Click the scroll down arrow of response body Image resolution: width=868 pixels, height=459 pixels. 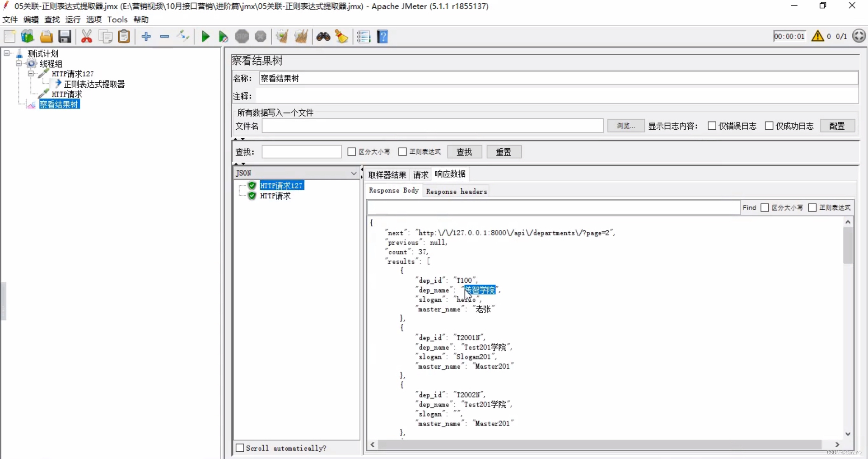[848, 434]
